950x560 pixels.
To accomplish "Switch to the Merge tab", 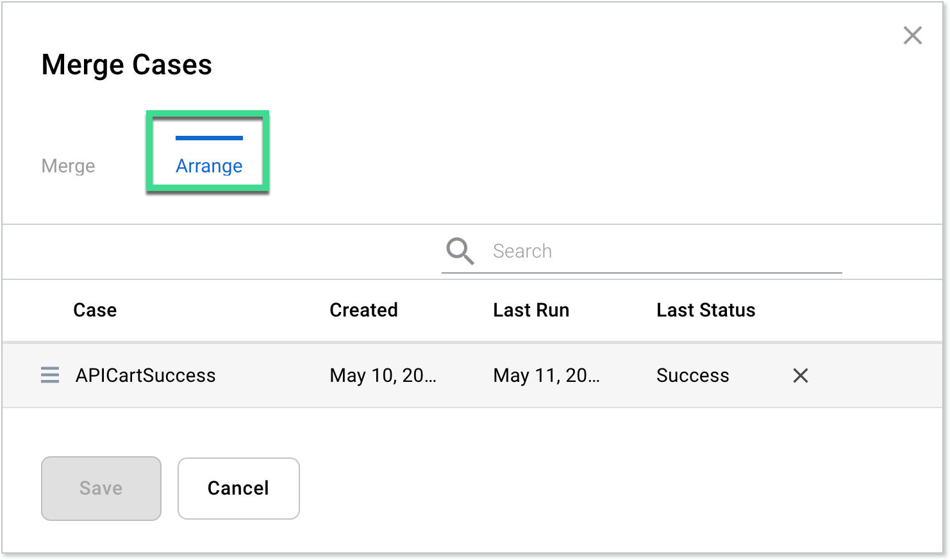I will click(x=67, y=165).
